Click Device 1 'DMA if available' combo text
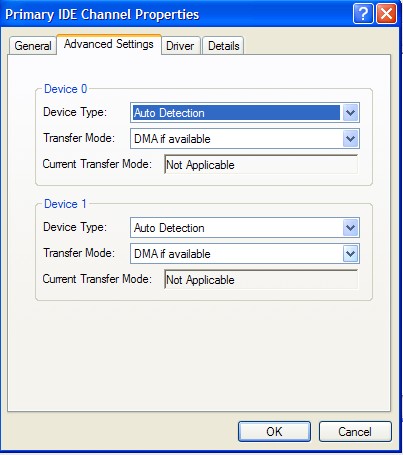This screenshot has height=455, width=403. tap(172, 254)
